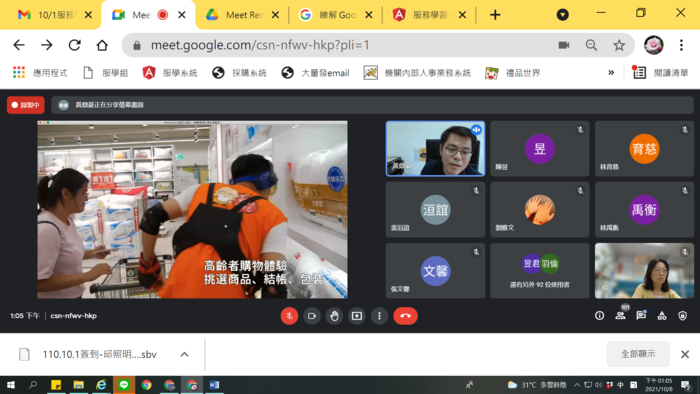Viewport: 700px width, 394px height.
Task: Expand hidden bookmarks with the » chevron
Action: [611, 72]
